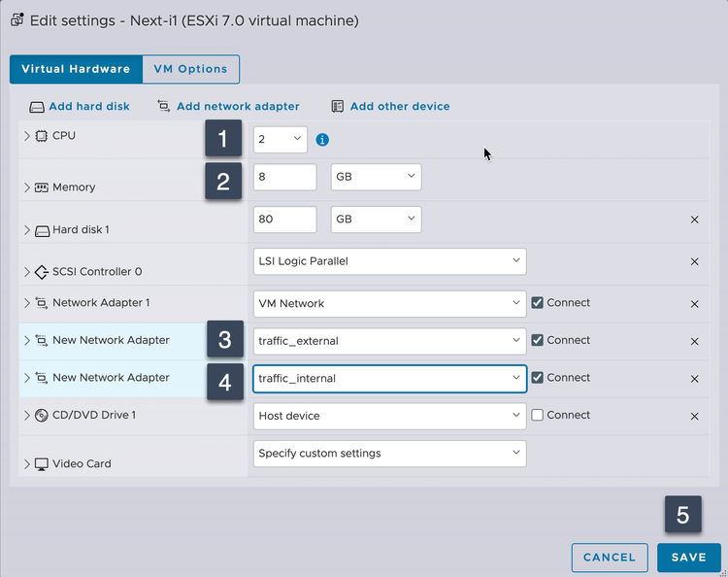Toggle Connect for traffic_external adapter
This screenshot has width=728, height=577.
pos(538,340)
